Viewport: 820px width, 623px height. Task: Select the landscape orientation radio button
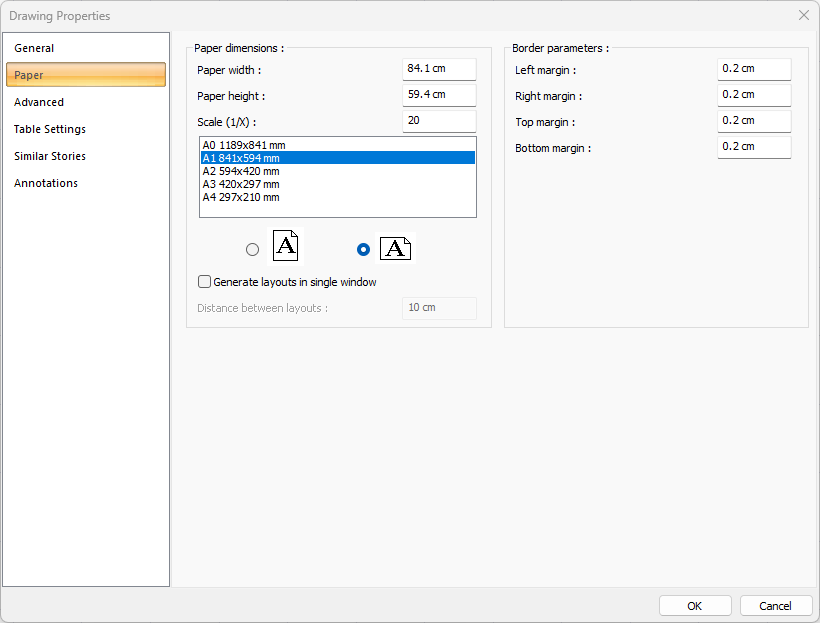[x=363, y=249]
